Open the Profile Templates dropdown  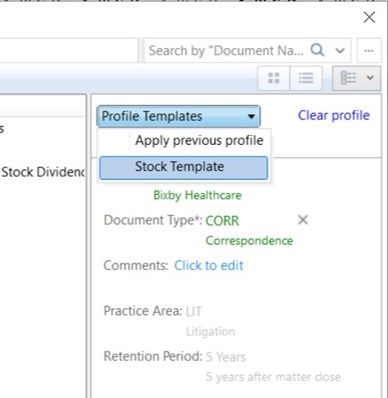click(x=178, y=116)
